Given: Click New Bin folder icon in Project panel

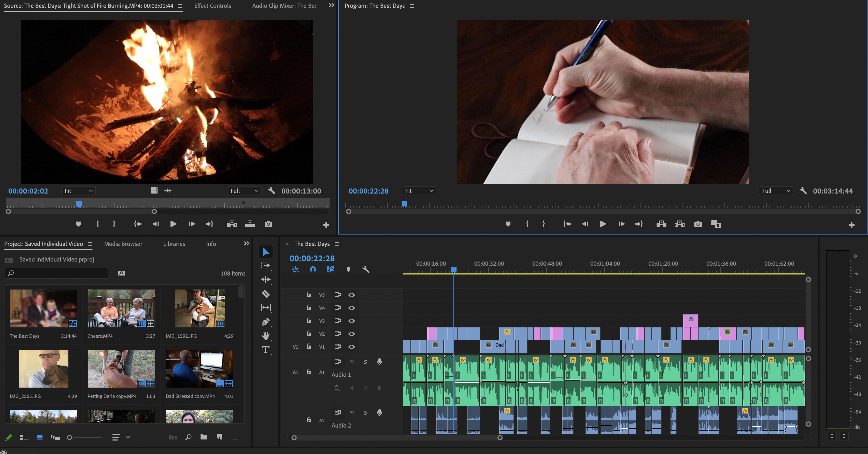Looking at the screenshot, I should point(203,437).
